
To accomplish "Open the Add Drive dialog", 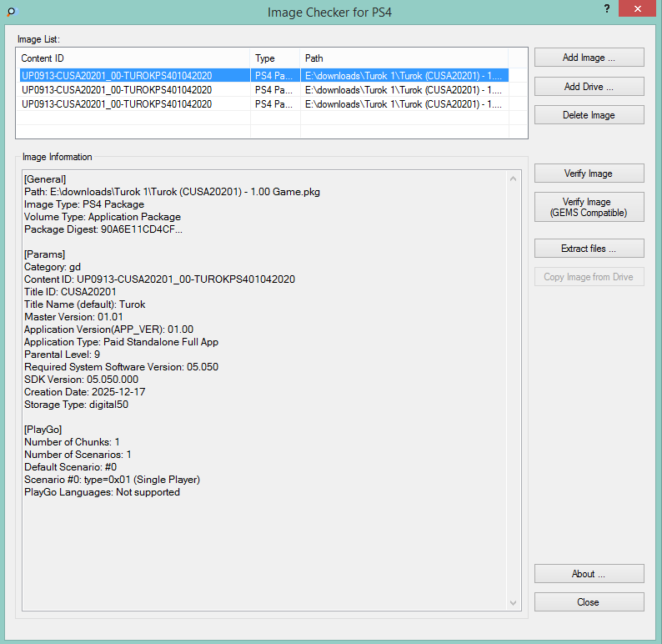I will (589, 87).
